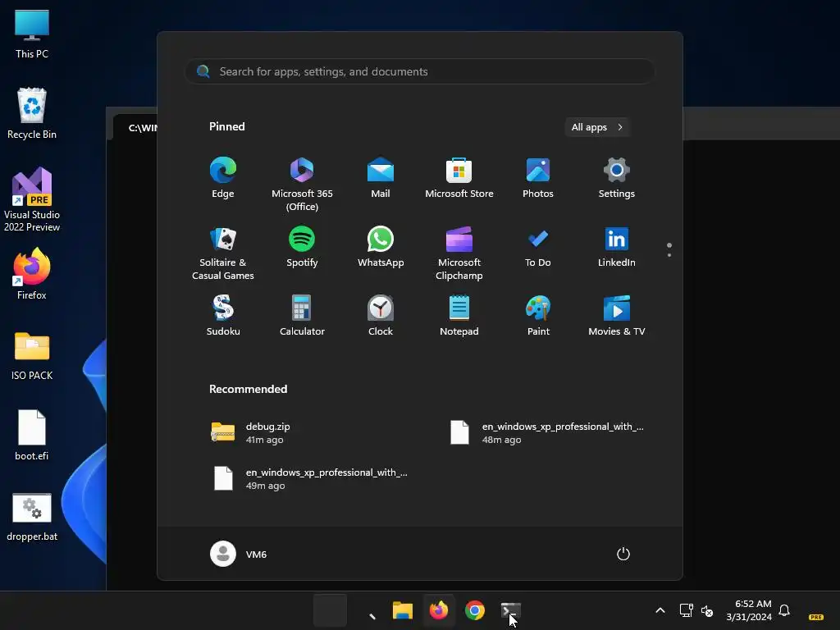
Task: Select the This PC desktop icon
Action: 32,34
